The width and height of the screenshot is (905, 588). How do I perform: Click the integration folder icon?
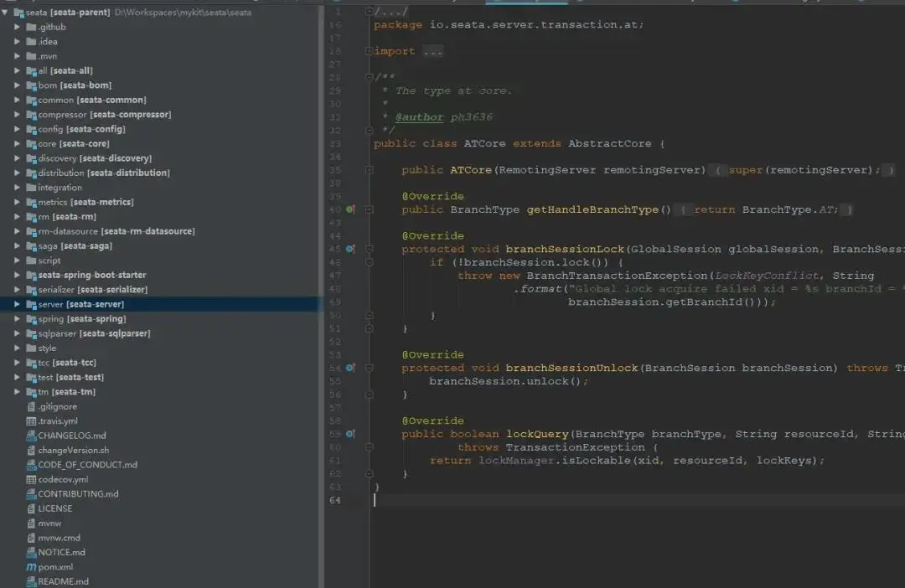click(31, 188)
